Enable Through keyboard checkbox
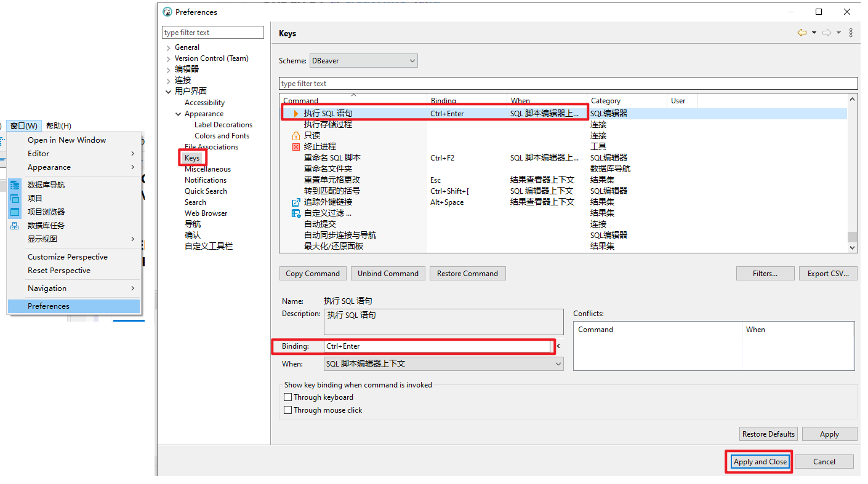This screenshot has width=868, height=484. pos(287,397)
